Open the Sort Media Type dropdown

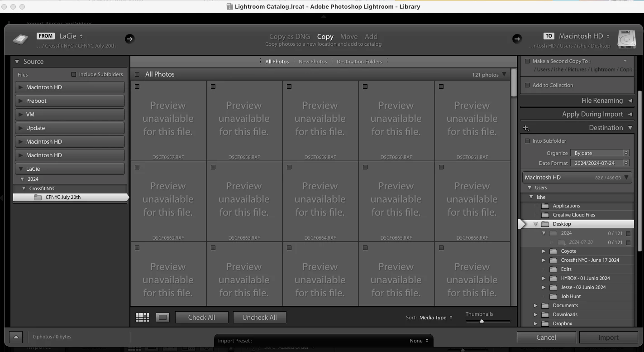[436, 318]
